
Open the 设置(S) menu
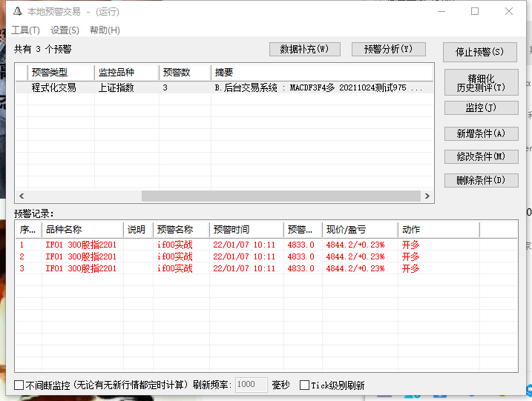point(65,30)
